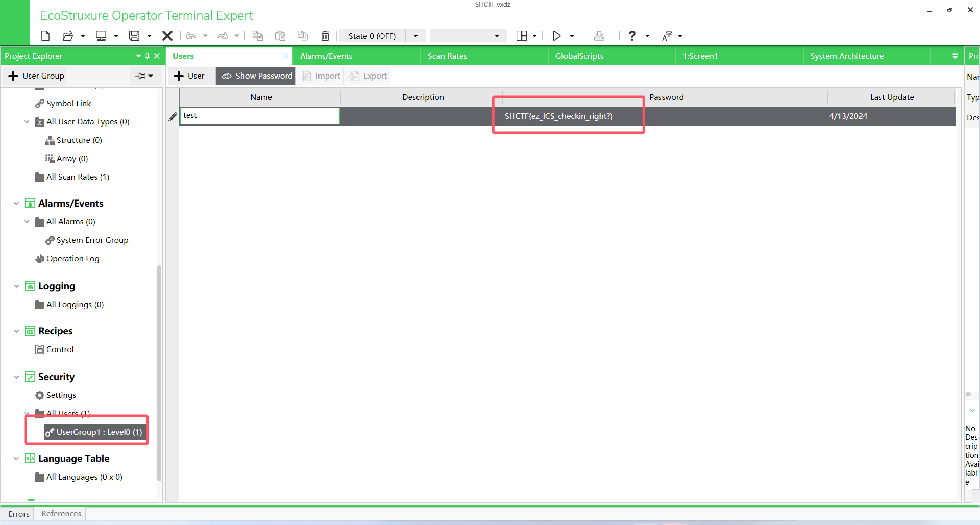
Task: Click the plus User button
Action: point(189,76)
